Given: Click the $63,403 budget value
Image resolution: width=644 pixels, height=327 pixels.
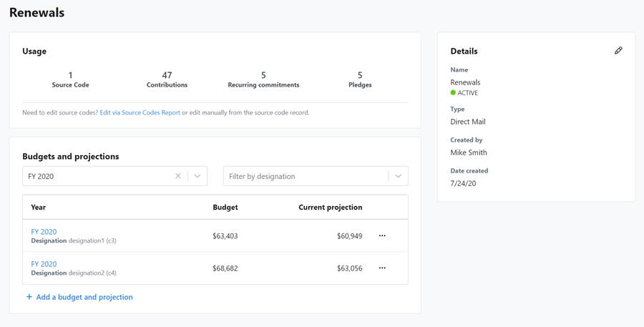Looking at the screenshot, I should (x=225, y=236).
